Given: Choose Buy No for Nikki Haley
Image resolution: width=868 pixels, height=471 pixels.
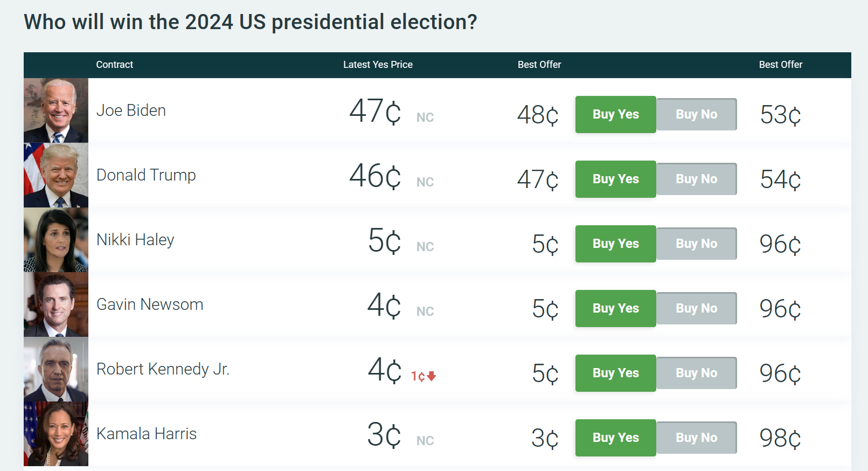Looking at the screenshot, I should point(696,244).
